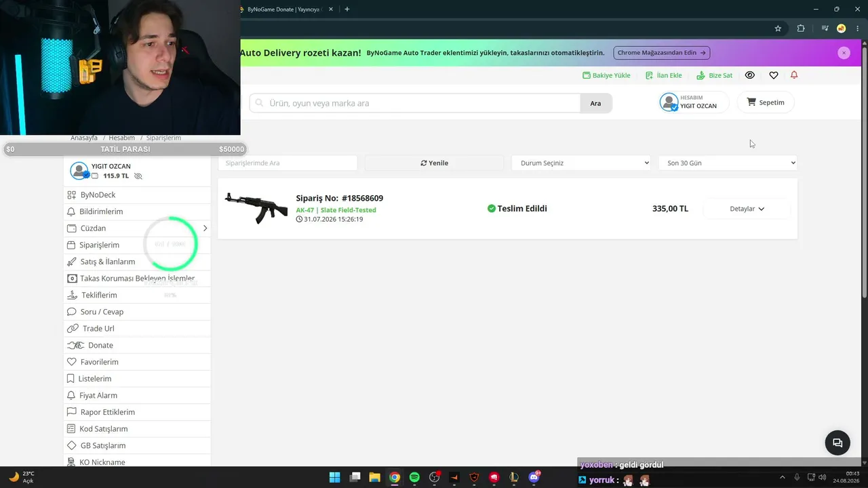Click the Favorilerim heart icon in sidebar
This screenshot has width=868, height=488.
[72, 362]
